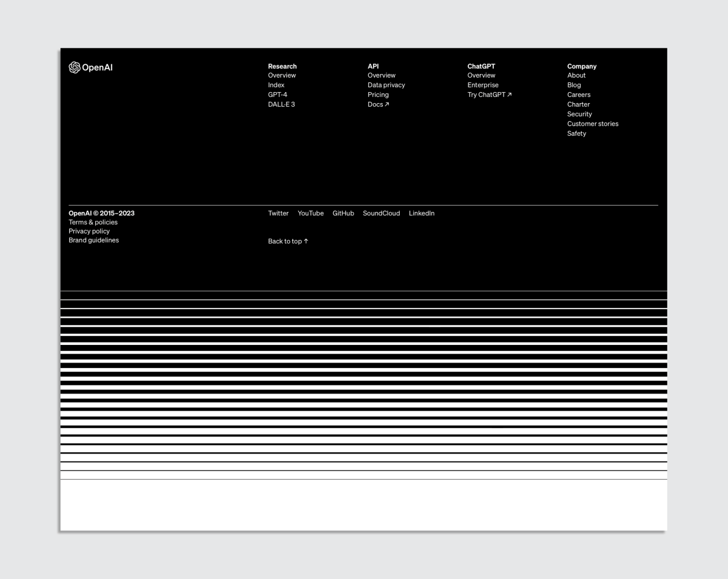Open external API Docs link

pyautogui.click(x=378, y=105)
